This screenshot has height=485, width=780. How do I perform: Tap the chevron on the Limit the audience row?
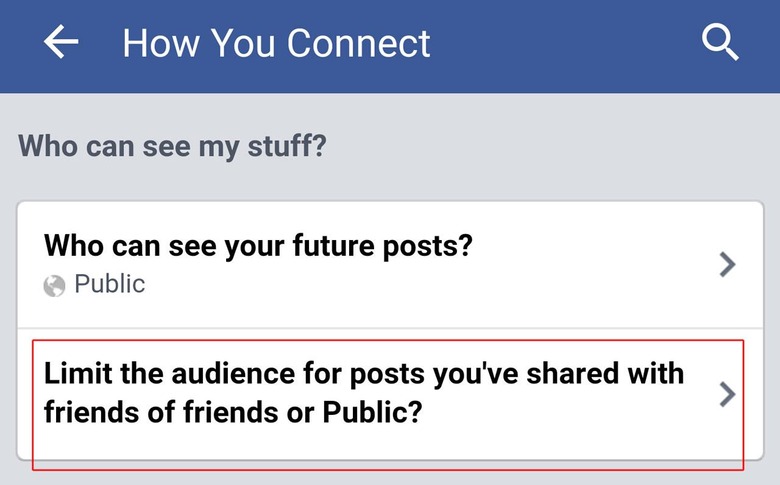[x=727, y=394]
